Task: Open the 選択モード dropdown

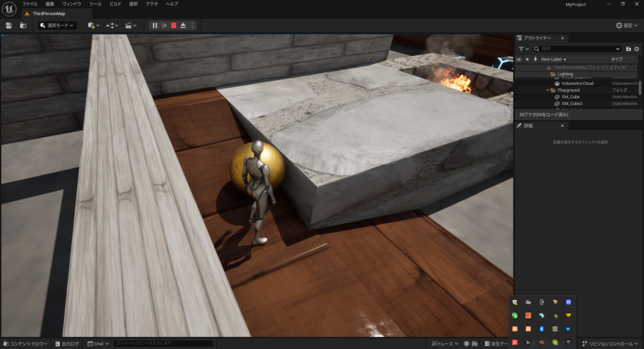Action: click(57, 25)
